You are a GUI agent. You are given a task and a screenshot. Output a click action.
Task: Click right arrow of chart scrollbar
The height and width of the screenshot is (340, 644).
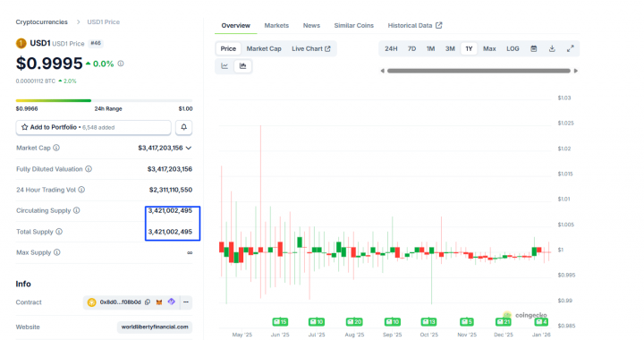576,71
